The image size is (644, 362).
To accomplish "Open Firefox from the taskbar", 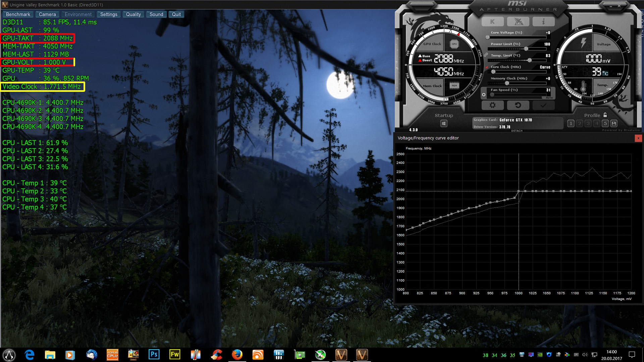I will [237, 355].
